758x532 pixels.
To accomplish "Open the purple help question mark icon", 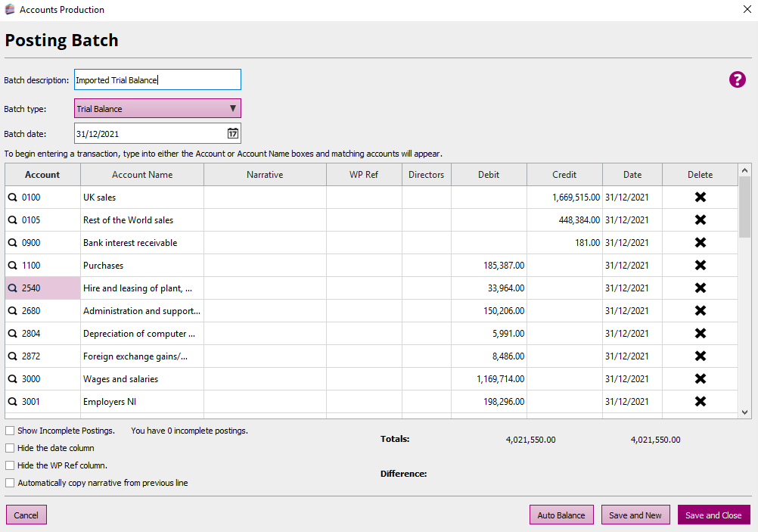I will [x=737, y=79].
